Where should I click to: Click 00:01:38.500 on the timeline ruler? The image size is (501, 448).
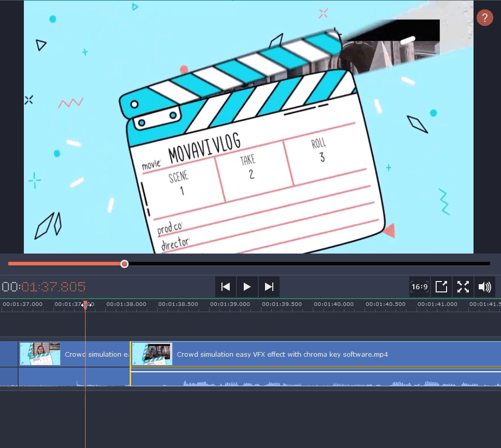pyautogui.click(x=178, y=304)
